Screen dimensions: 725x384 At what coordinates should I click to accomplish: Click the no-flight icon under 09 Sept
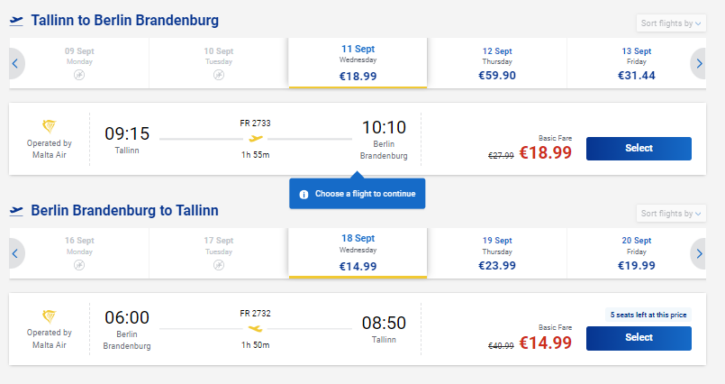pos(79,75)
